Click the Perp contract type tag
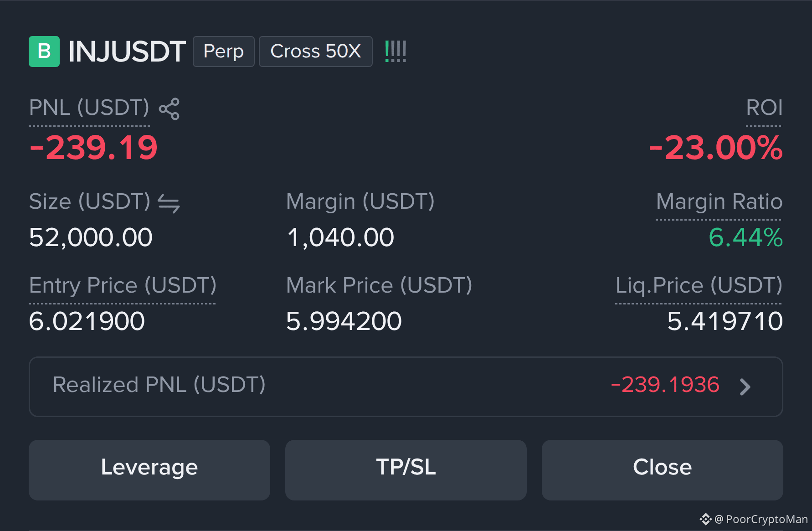The height and width of the screenshot is (531, 812). pos(224,52)
